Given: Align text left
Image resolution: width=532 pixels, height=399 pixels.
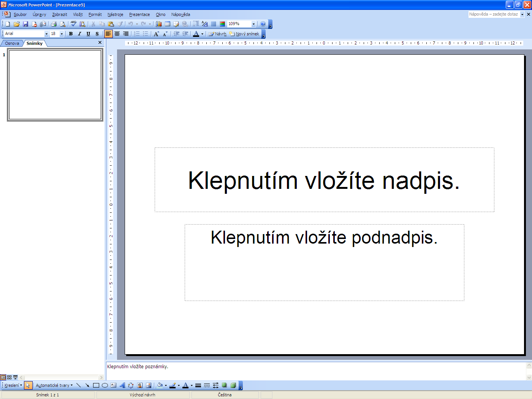Looking at the screenshot, I should click(x=108, y=34).
